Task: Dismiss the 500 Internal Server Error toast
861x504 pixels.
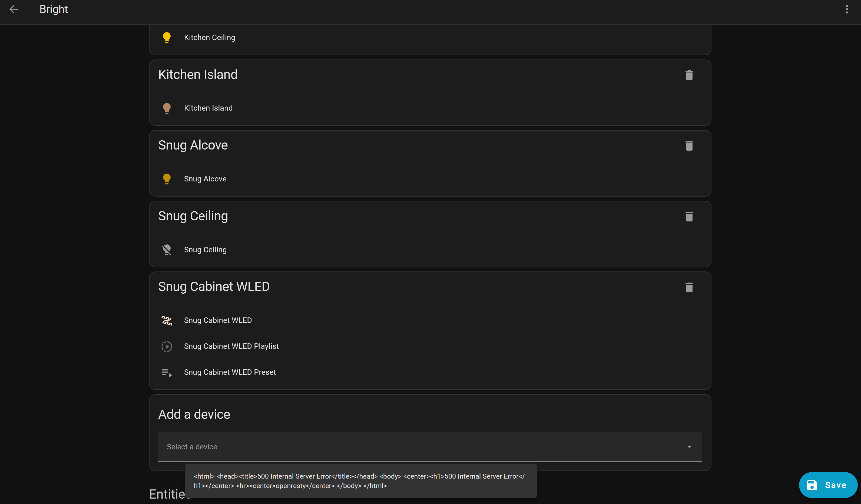Action: tap(360, 481)
